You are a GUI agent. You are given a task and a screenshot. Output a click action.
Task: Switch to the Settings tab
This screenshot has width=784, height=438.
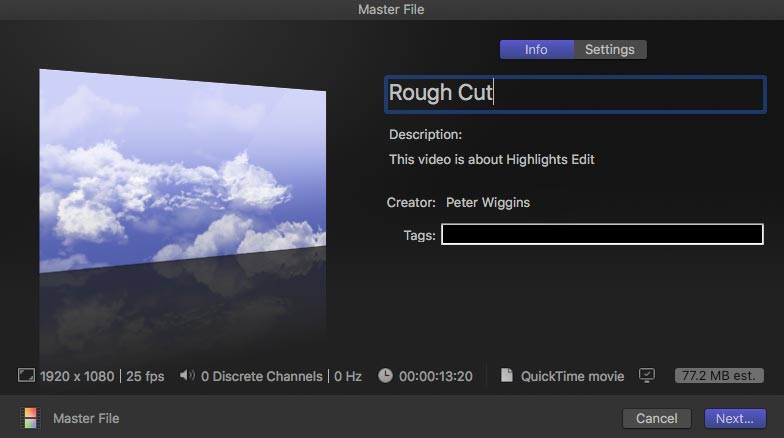tap(610, 50)
